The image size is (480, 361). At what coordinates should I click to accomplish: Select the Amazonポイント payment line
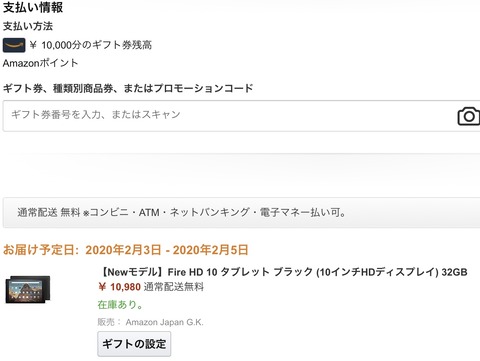coord(40,63)
